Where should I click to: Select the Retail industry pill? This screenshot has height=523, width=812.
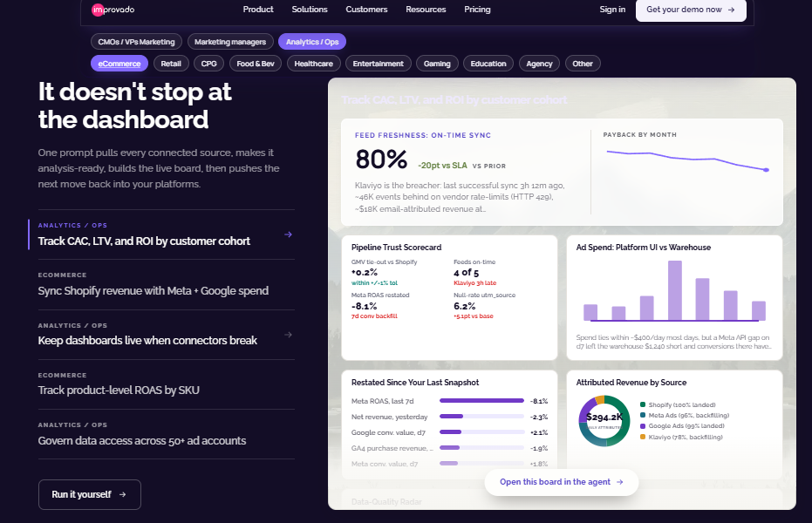click(x=171, y=64)
